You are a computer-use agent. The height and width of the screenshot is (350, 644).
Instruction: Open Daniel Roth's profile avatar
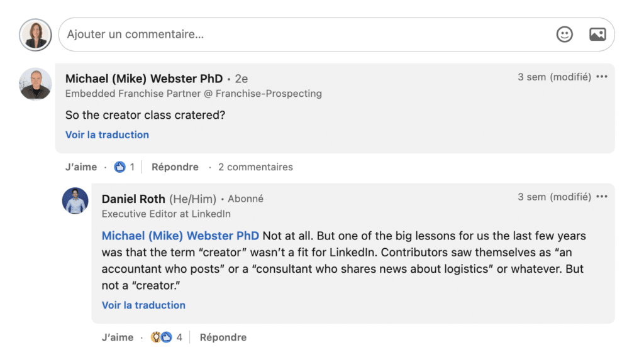(x=75, y=200)
